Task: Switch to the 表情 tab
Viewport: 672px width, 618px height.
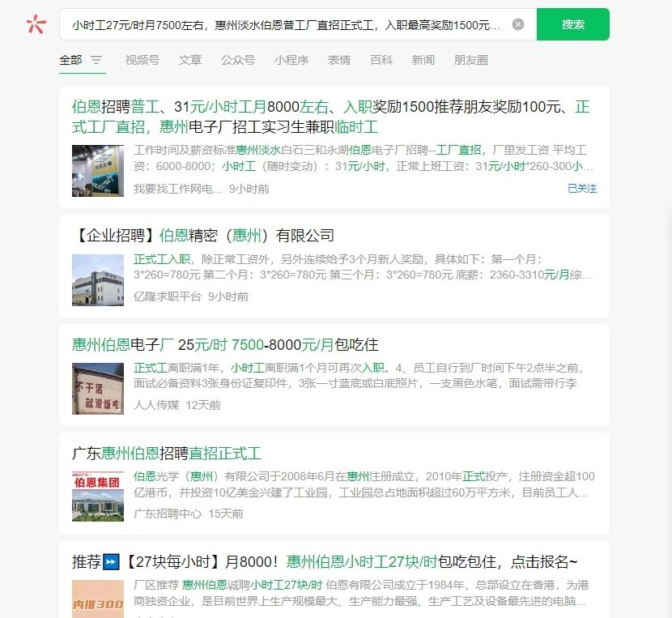Action: tap(339, 60)
